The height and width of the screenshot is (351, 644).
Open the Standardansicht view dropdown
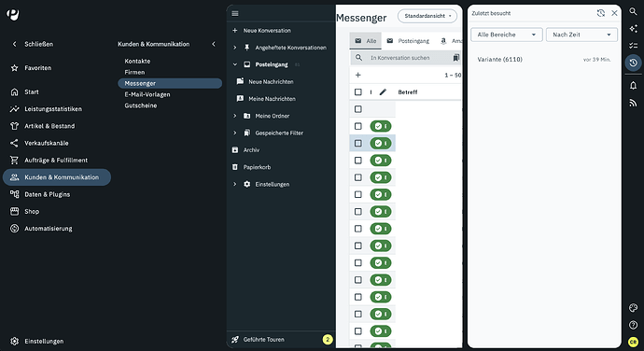427,16
